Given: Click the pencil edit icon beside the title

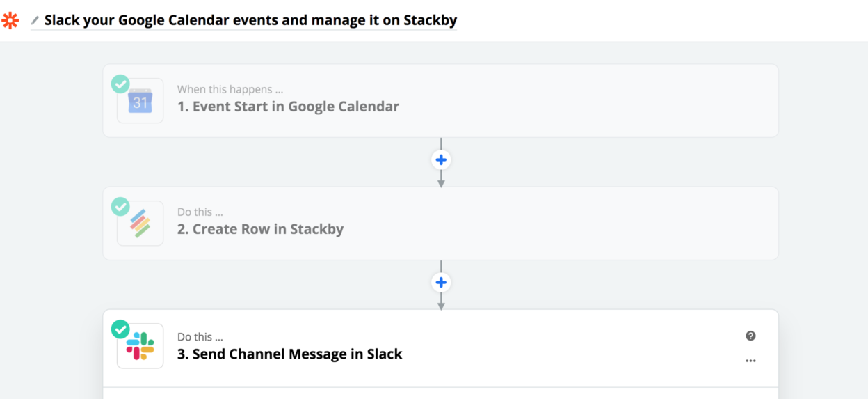Looking at the screenshot, I should tap(35, 21).
